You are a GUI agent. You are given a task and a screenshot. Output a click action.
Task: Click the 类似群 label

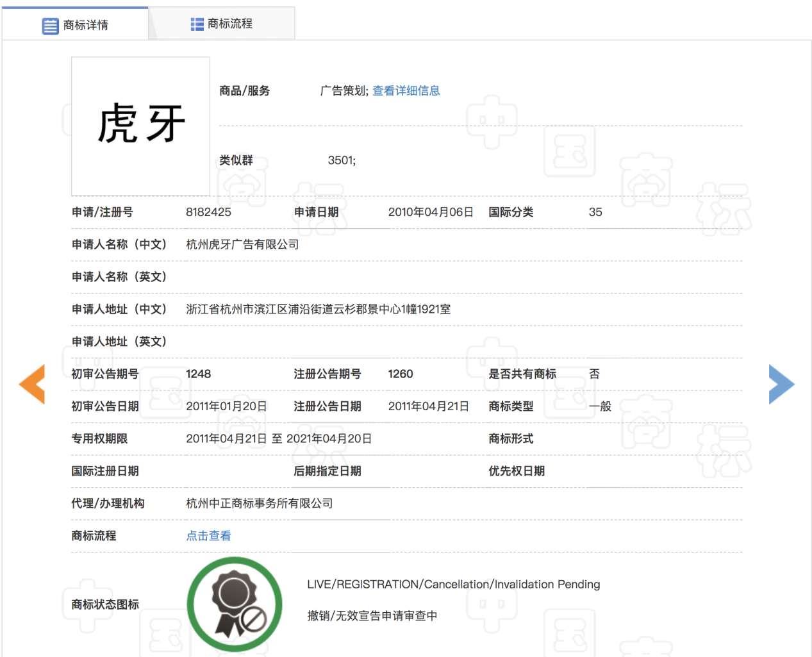tap(236, 160)
